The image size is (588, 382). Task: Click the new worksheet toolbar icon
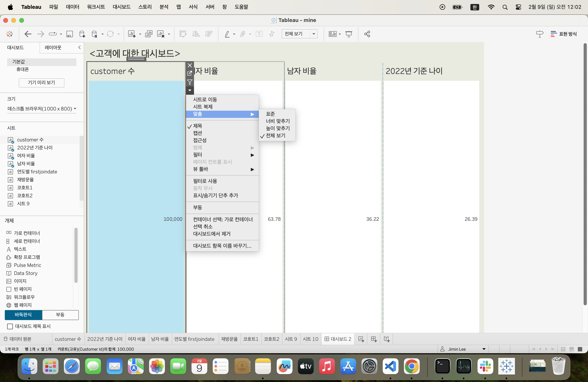132,34
